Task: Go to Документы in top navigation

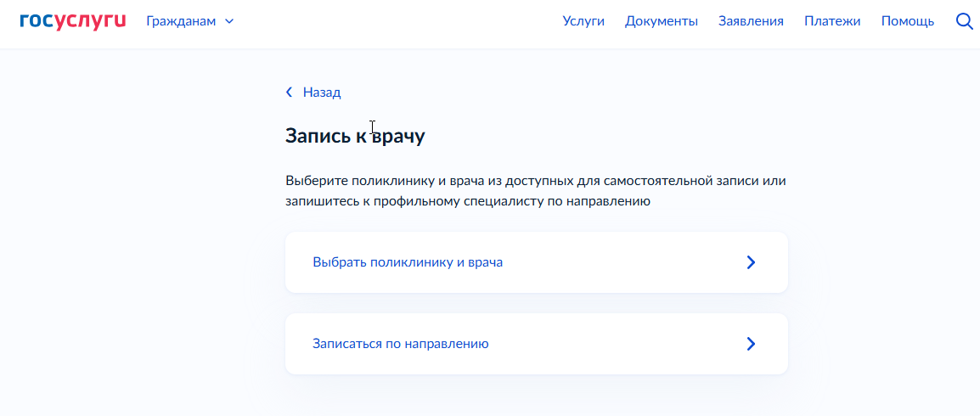Action: click(662, 21)
